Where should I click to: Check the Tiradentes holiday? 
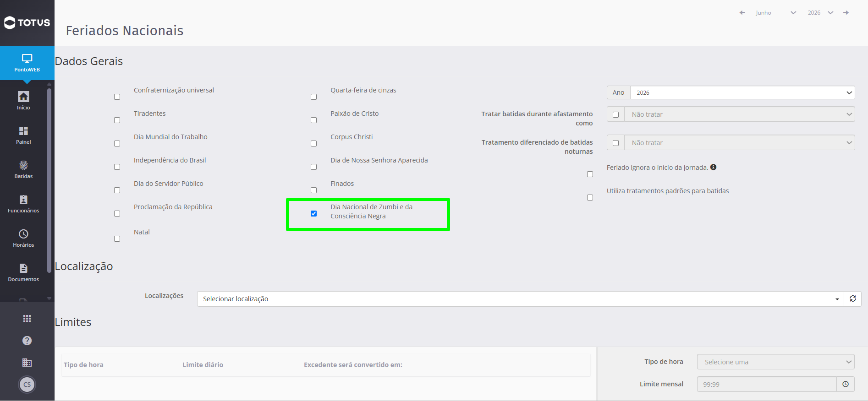click(117, 120)
